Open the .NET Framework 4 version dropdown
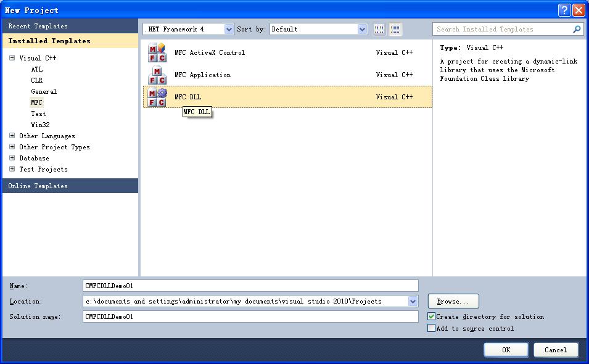This screenshot has width=589, height=364. tap(229, 29)
